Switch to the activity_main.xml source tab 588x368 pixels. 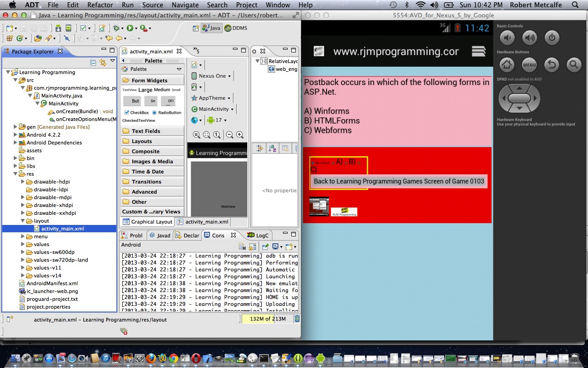pos(203,222)
